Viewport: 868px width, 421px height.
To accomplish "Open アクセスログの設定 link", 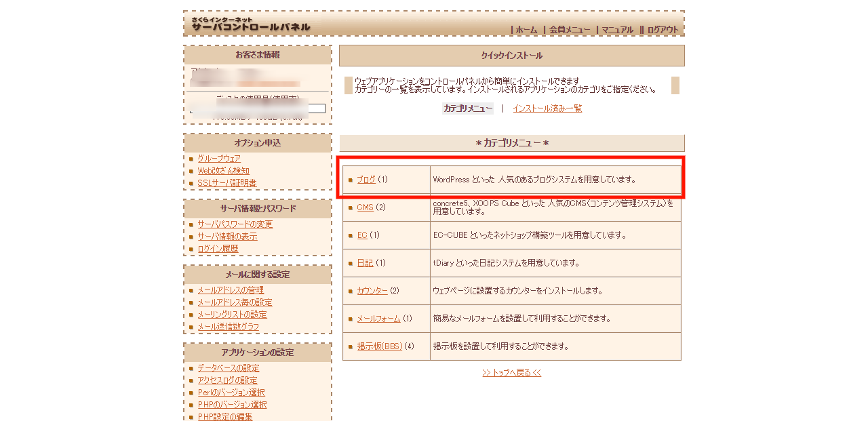I will 227,380.
